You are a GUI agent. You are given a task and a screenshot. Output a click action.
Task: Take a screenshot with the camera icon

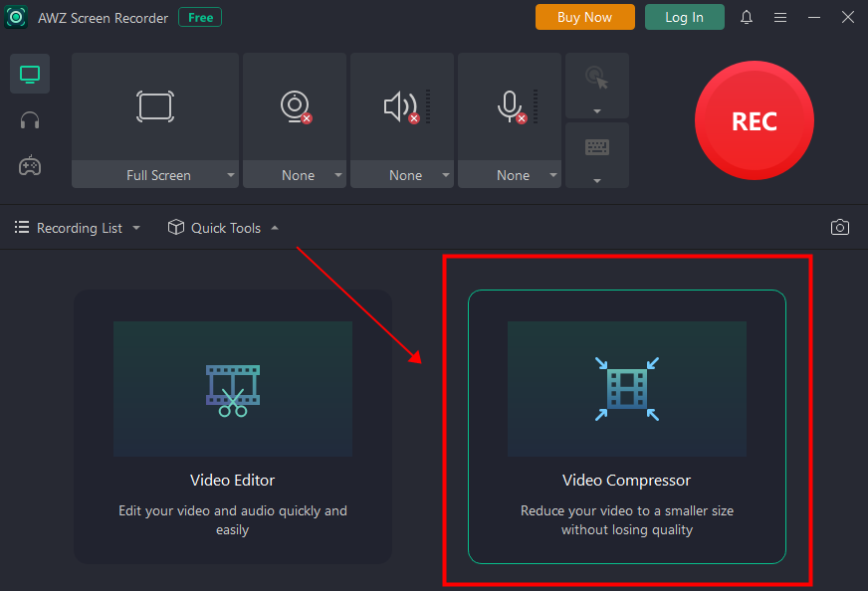pos(840,228)
